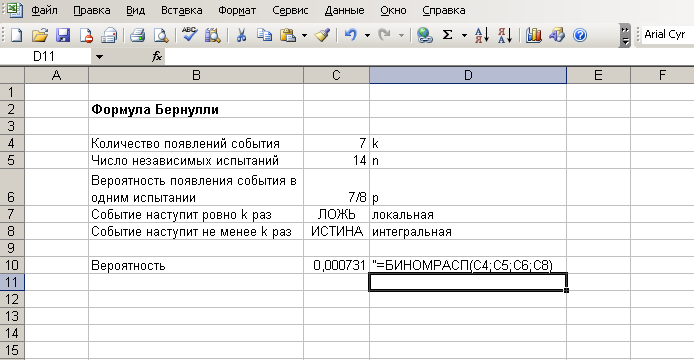Click the fx Insert Function icon
694x360 pixels.
157,56
